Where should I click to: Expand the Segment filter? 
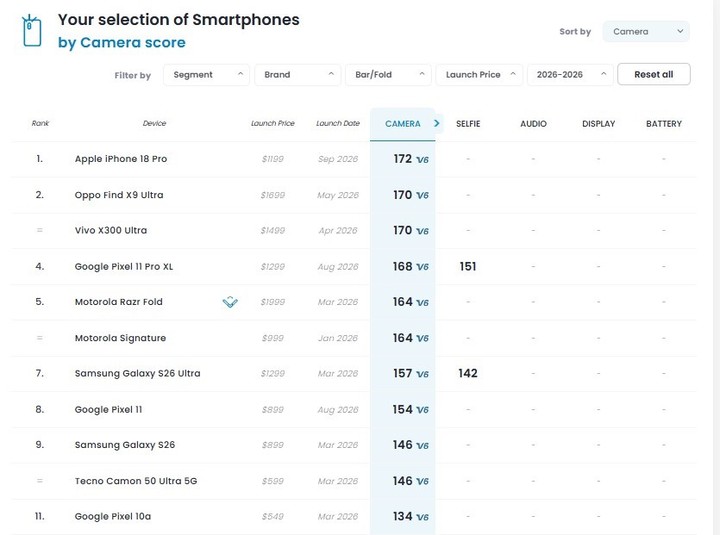tap(206, 74)
